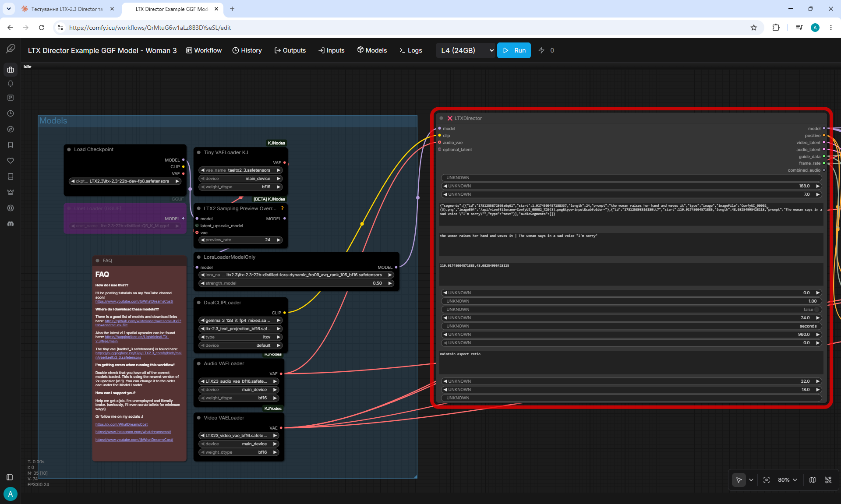This screenshot has height=504, width=841.
Task: Bookmark this page with the star icon
Action: [754, 28]
